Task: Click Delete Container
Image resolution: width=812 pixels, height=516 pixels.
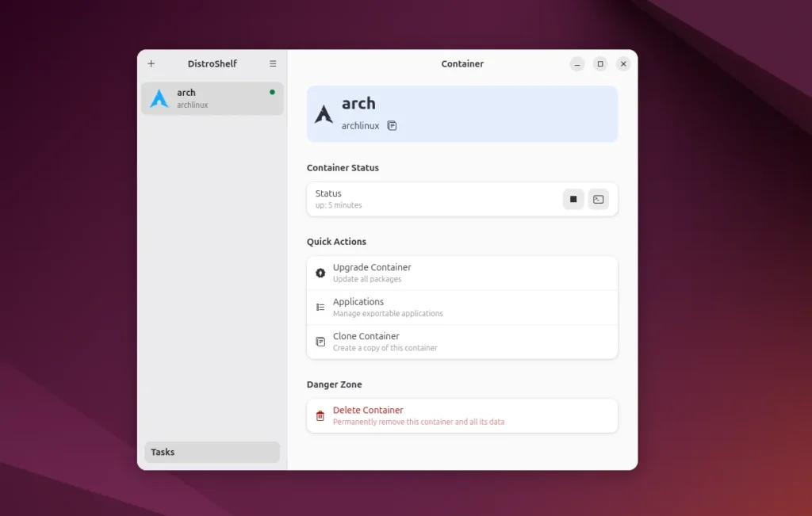Action: point(462,415)
